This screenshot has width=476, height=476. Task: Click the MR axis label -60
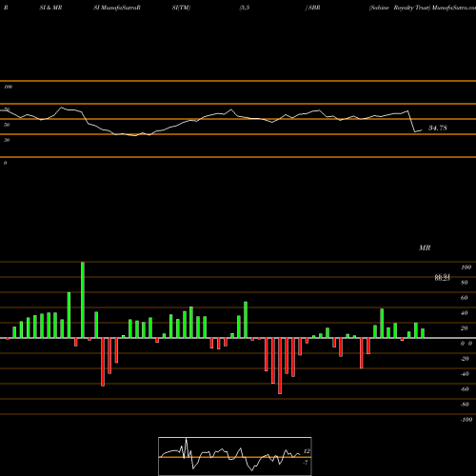[465, 389]
